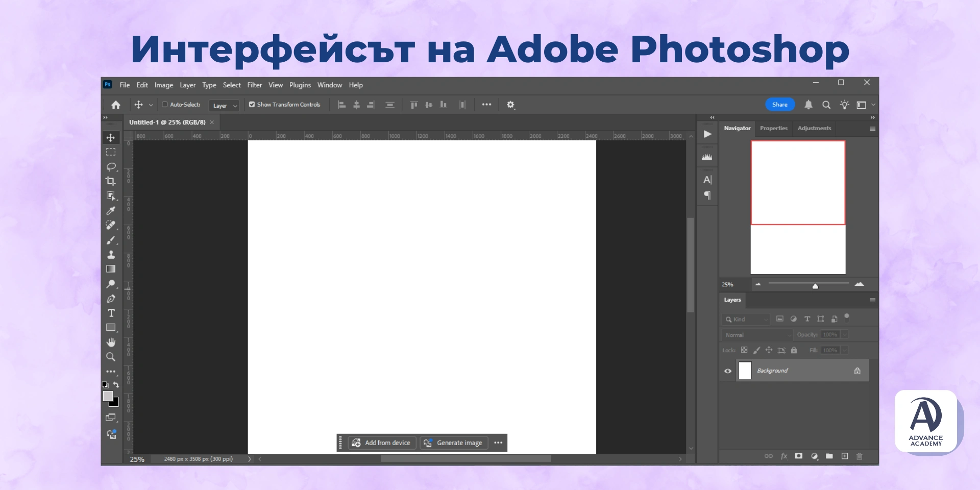Screen dimensions: 980x490
Task: Open the Filter menu
Action: [255, 85]
